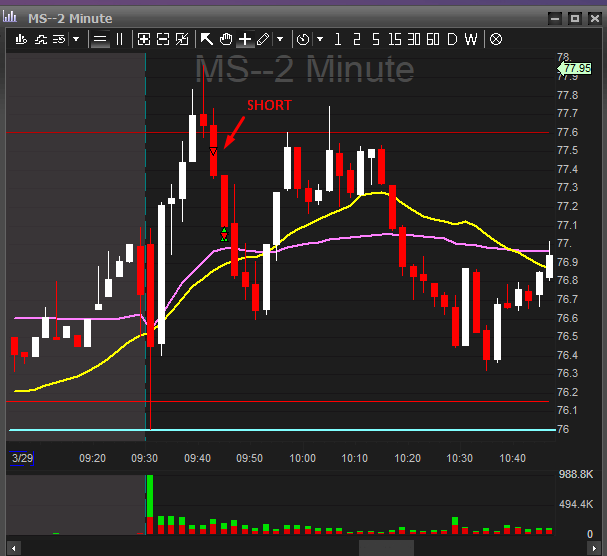Switch to 60 minute timeframe
Screen dimensions: 607x556
433,39
